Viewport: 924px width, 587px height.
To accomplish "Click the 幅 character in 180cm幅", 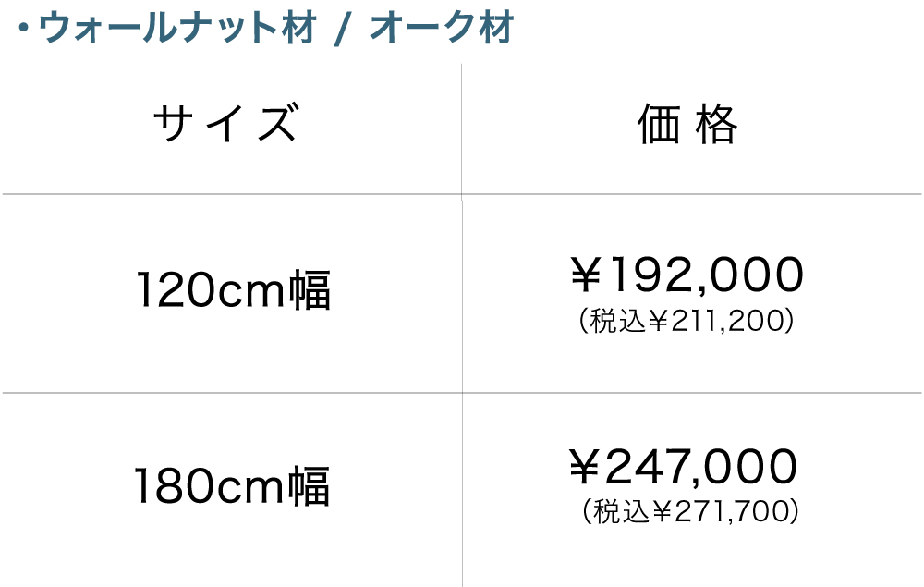I will [310, 485].
